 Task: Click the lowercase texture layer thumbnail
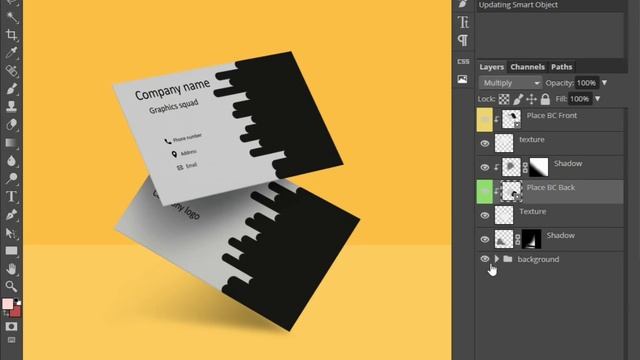(x=504, y=144)
